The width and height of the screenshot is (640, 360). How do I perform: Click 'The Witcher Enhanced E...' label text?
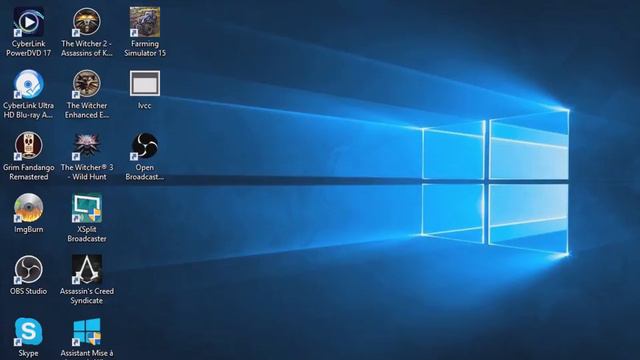coord(87,110)
